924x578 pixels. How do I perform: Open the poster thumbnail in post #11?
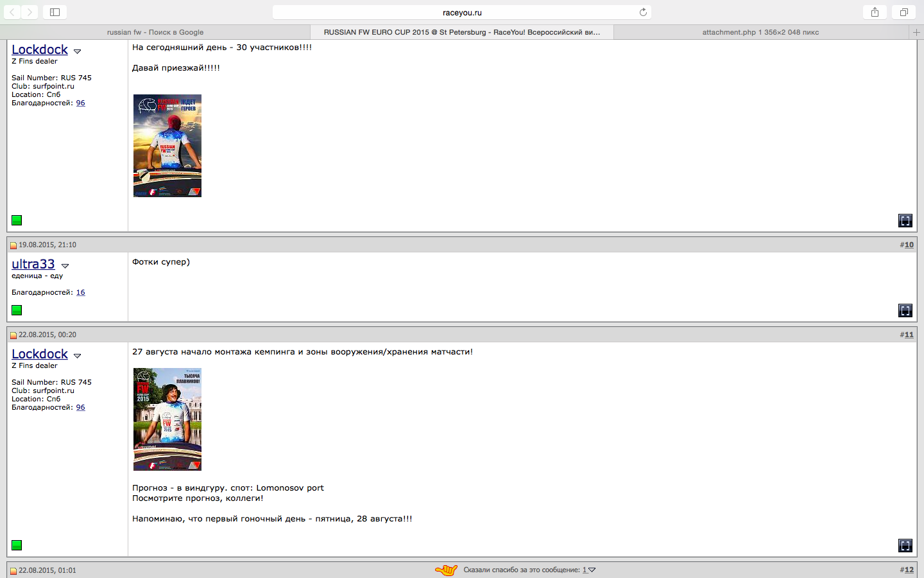[x=167, y=419]
